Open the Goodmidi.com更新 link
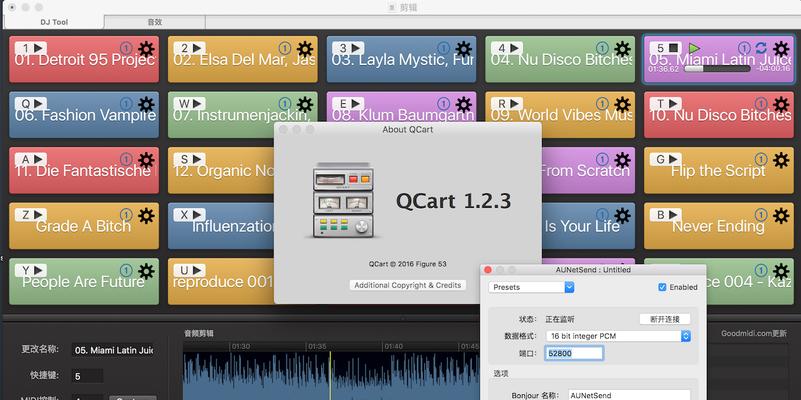Image resolution: width=801 pixels, height=400 pixels. (x=753, y=334)
